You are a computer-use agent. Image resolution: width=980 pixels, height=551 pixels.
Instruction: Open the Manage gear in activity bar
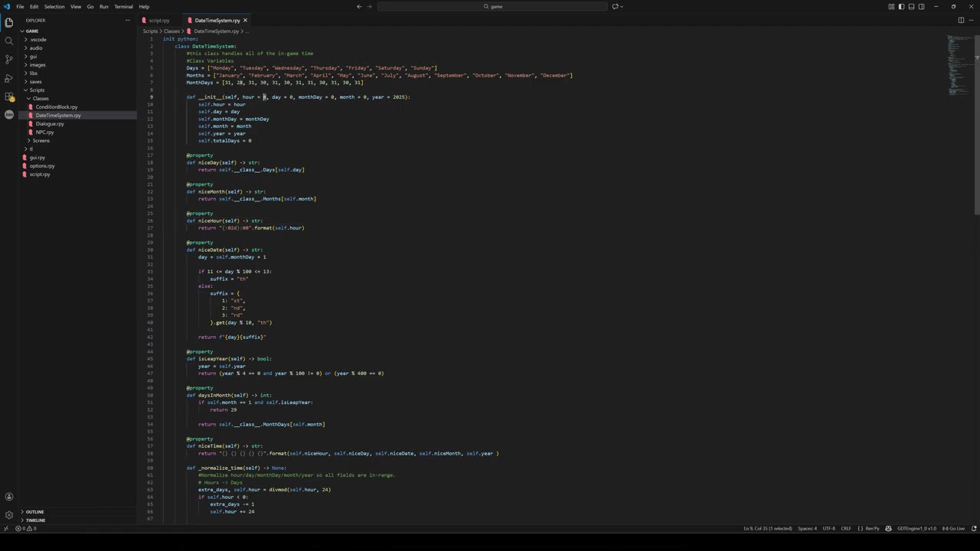(9, 515)
